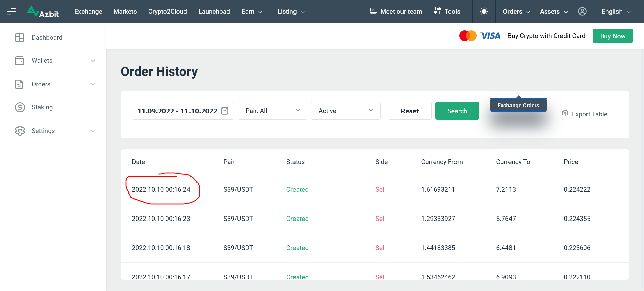Image resolution: width=644 pixels, height=291 pixels.
Task: Click the Staking dollar icon
Action: 20,107
